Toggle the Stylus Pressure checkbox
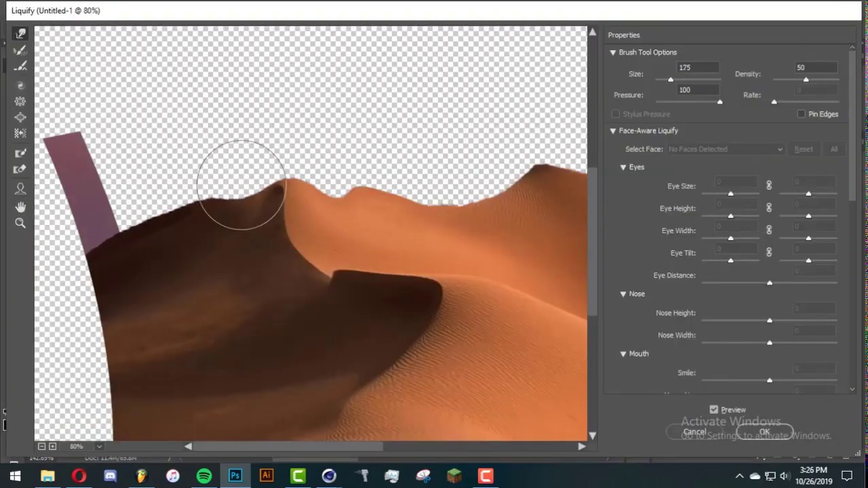 616,114
